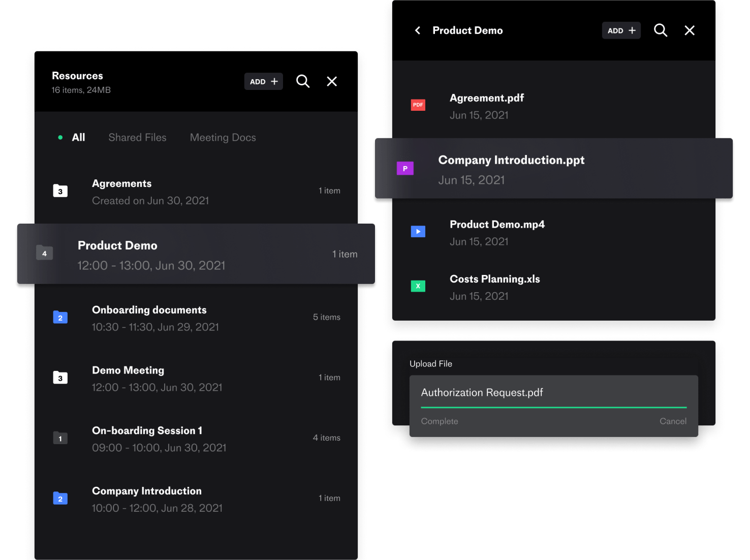
Task: Open Company Introduction.ppt file name
Action: [x=511, y=160]
